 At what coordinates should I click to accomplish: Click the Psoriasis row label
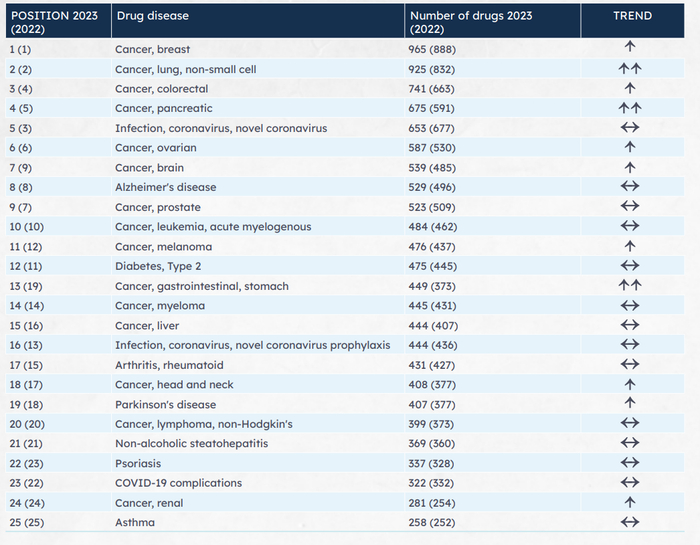[138, 463]
